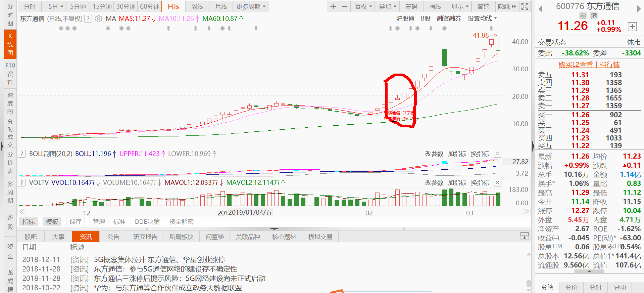The height and width of the screenshot is (293, 644).
Task: Click help icon next to BOLL副图
Action: pyautogui.click(x=21, y=154)
